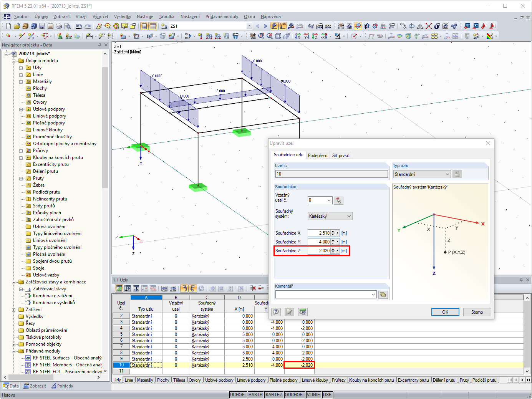Click the Save file toolbar icon
This screenshot has width=532, height=399.
(x=42, y=26)
